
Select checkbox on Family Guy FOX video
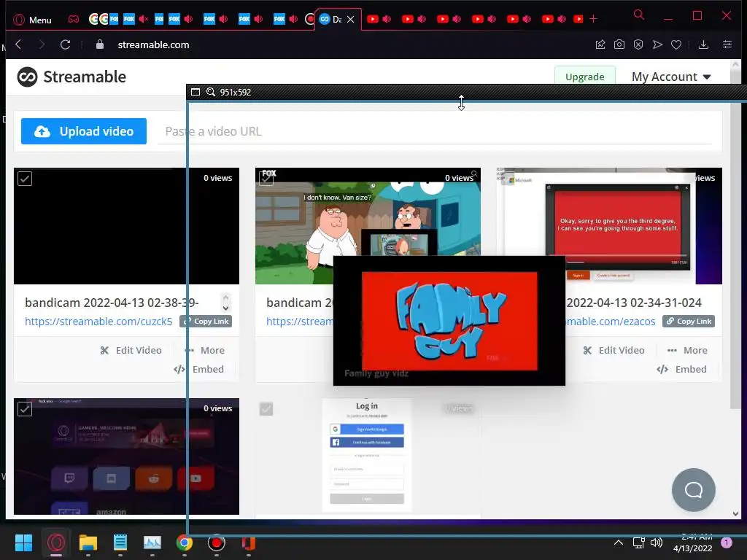pos(266,179)
